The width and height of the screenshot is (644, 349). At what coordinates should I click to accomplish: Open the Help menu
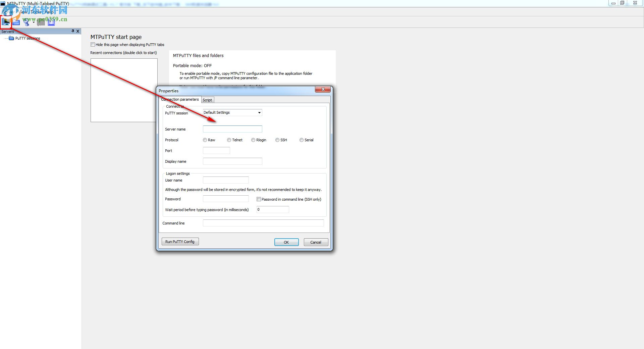pos(49,12)
